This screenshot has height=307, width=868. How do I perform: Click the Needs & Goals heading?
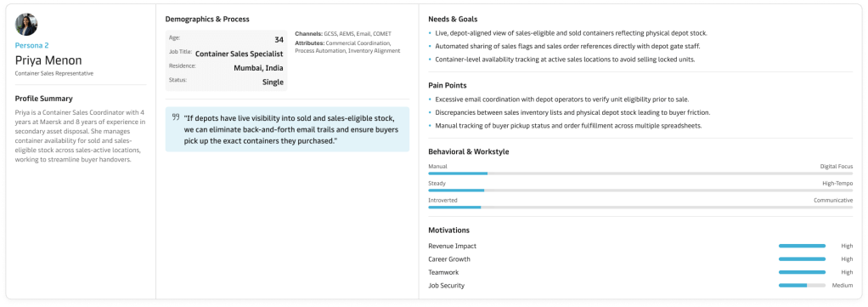[x=453, y=20]
